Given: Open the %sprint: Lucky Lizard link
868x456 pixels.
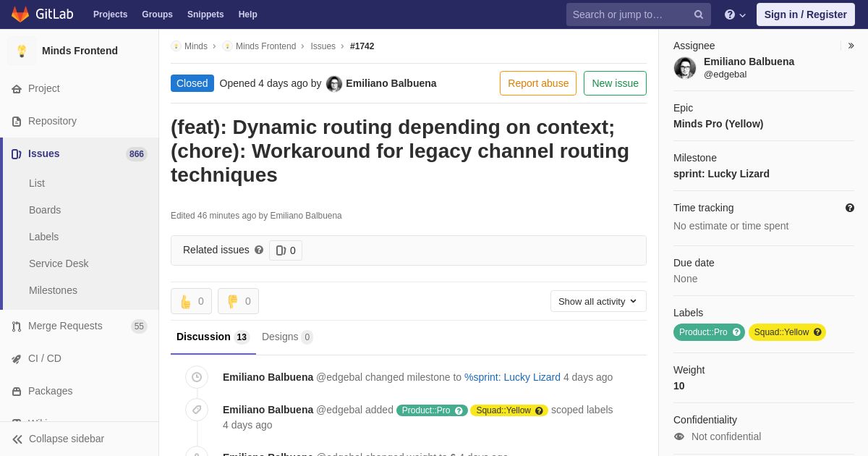Looking at the screenshot, I should [512, 377].
